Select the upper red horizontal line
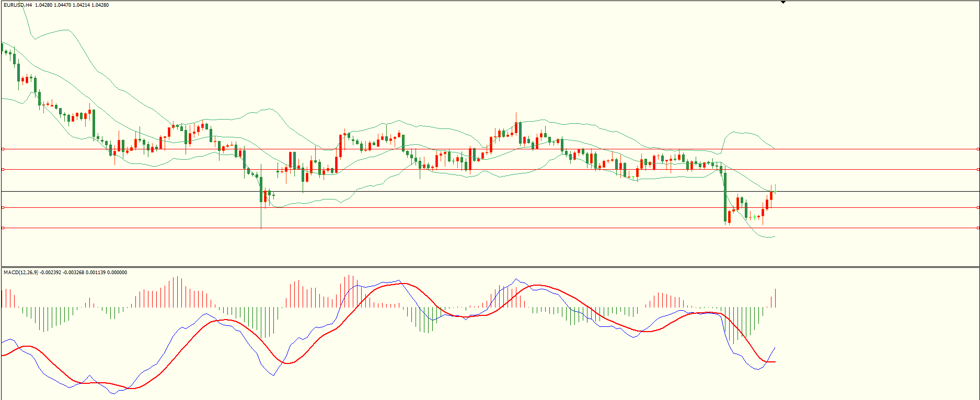980x400 pixels. tap(490, 170)
